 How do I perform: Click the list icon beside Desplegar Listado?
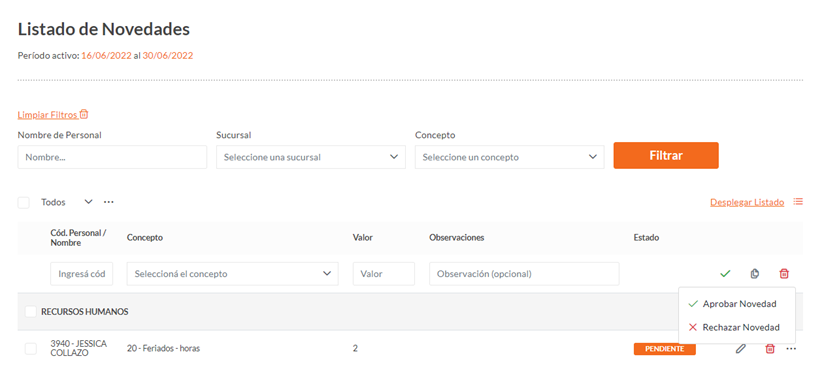(x=798, y=202)
